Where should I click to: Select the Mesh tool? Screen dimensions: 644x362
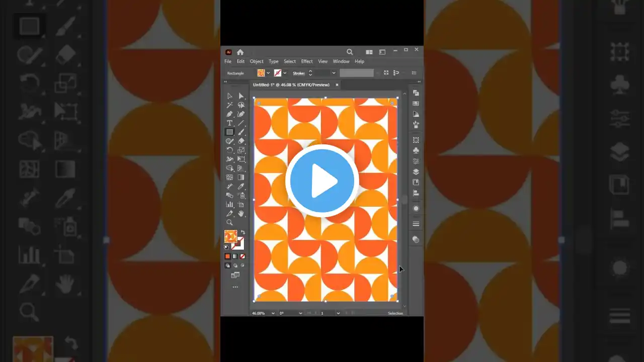229,177
